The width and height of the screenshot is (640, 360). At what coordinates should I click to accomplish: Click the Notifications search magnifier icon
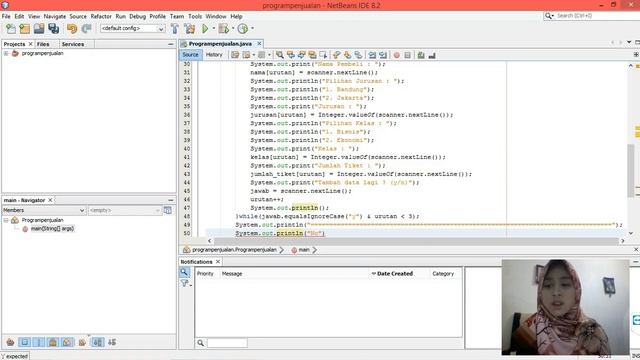184,272
